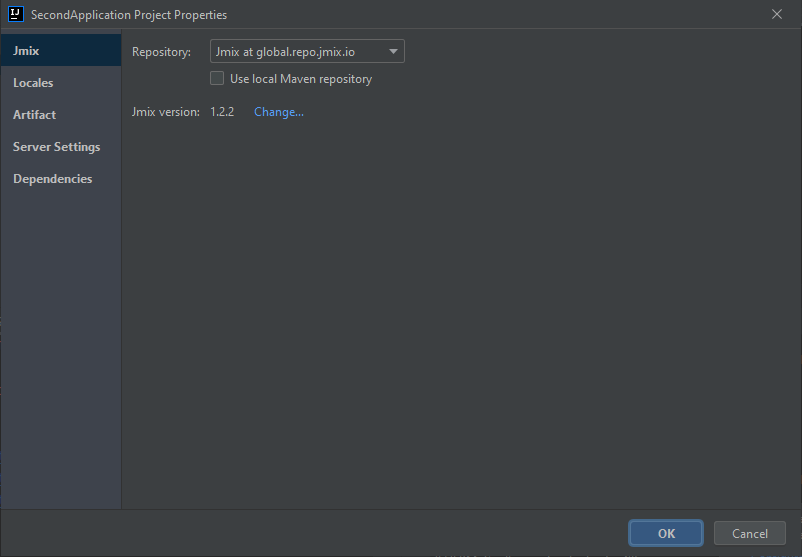Select the Jmix settings tab
The width and height of the screenshot is (802, 557).
pyautogui.click(x=60, y=51)
